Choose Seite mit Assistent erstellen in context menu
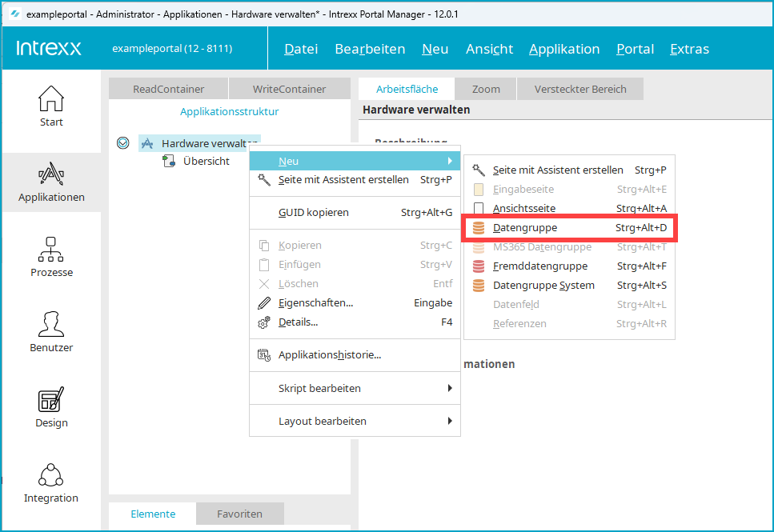774x532 pixels. point(355,180)
